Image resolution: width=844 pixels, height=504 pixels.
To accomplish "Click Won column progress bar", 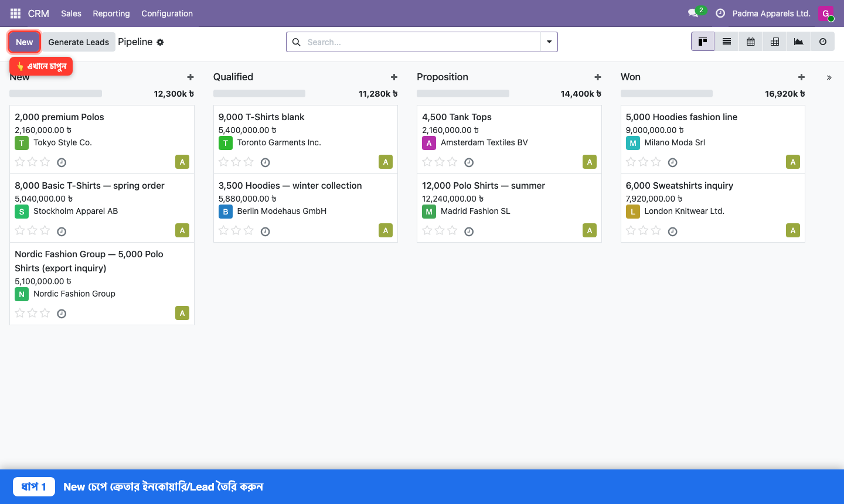I will (x=666, y=94).
